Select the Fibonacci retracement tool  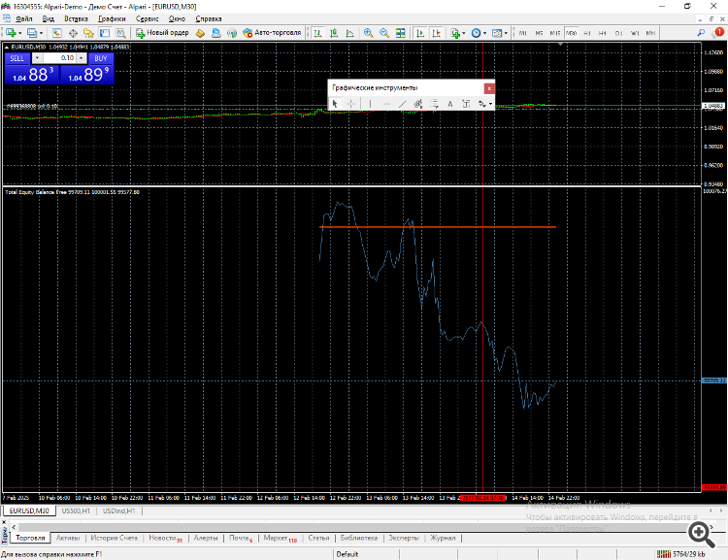pos(434,104)
